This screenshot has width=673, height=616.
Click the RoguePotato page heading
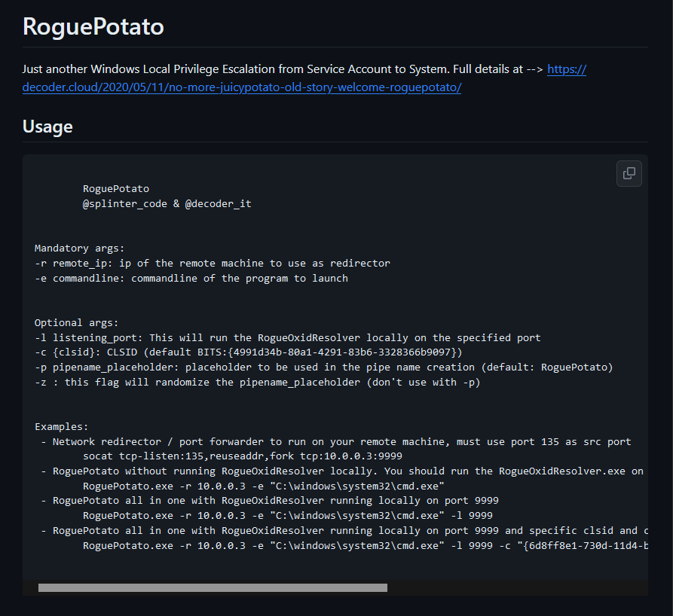click(x=93, y=26)
